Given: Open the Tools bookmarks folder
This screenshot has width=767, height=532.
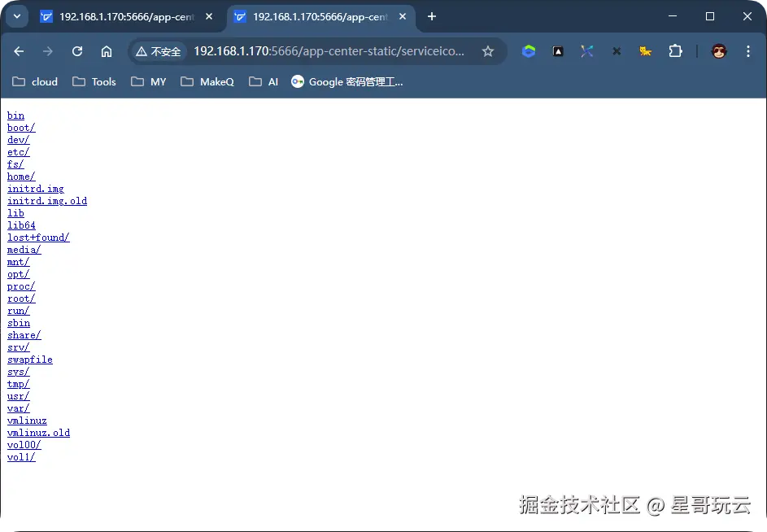Looking at the screenshot, I should coord(94,81).
